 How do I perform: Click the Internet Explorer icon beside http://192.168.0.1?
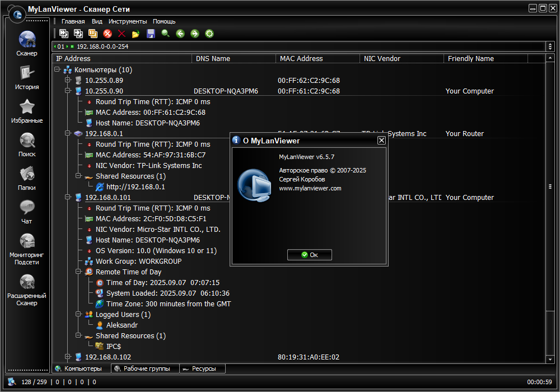click(x=100, y=186)
